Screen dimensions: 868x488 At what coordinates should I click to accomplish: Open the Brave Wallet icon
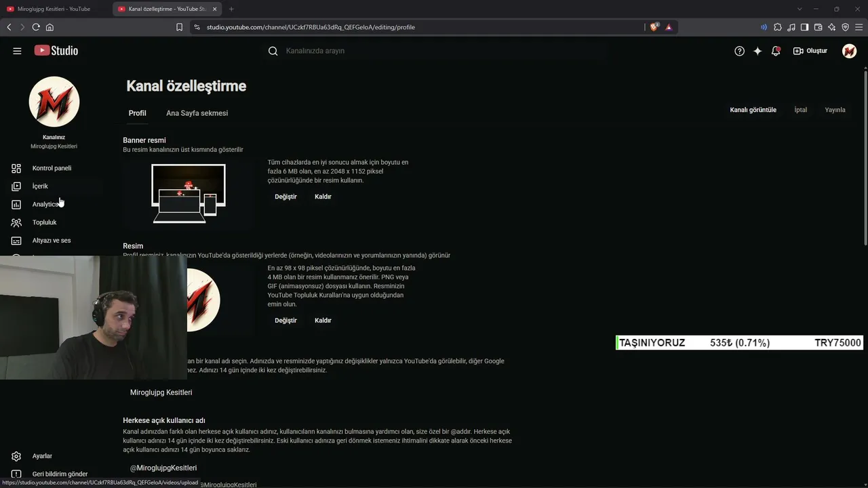[x=818, y=27]
